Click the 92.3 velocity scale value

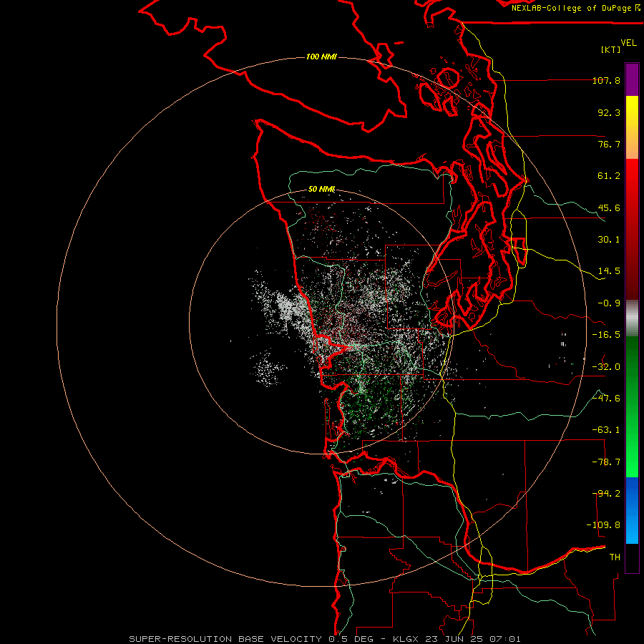tap(609, 112)
